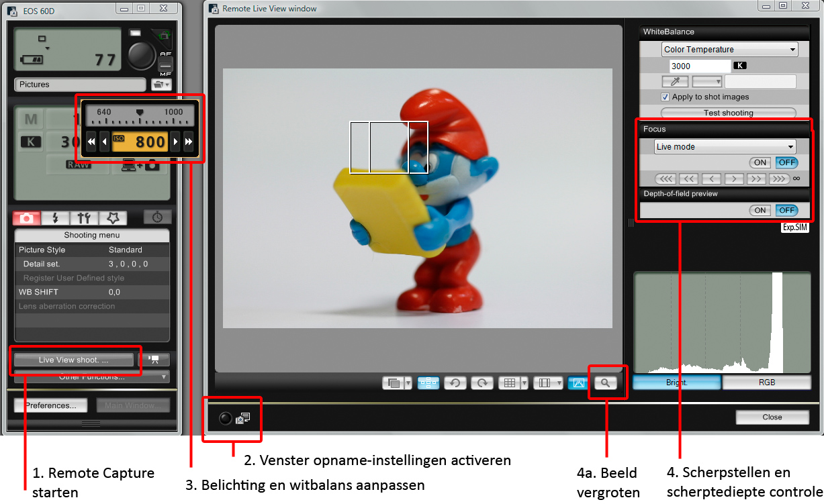Click the Focus OFF button
This screenshot has width=824, height=504.
click(x=786, y=162)
